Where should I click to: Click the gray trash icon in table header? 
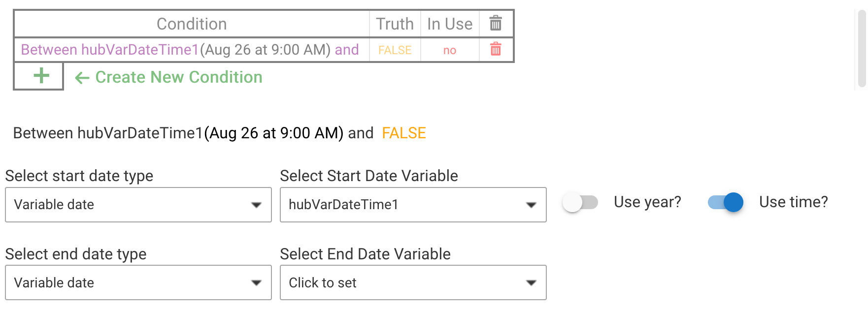coord(496,23)
